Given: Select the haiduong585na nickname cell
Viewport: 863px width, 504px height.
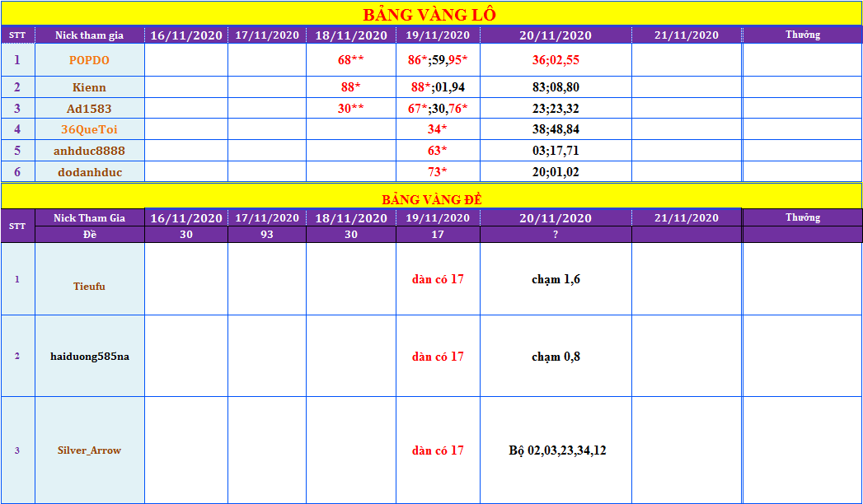Looking at the screenshot, I should click(x=89, y=357).
